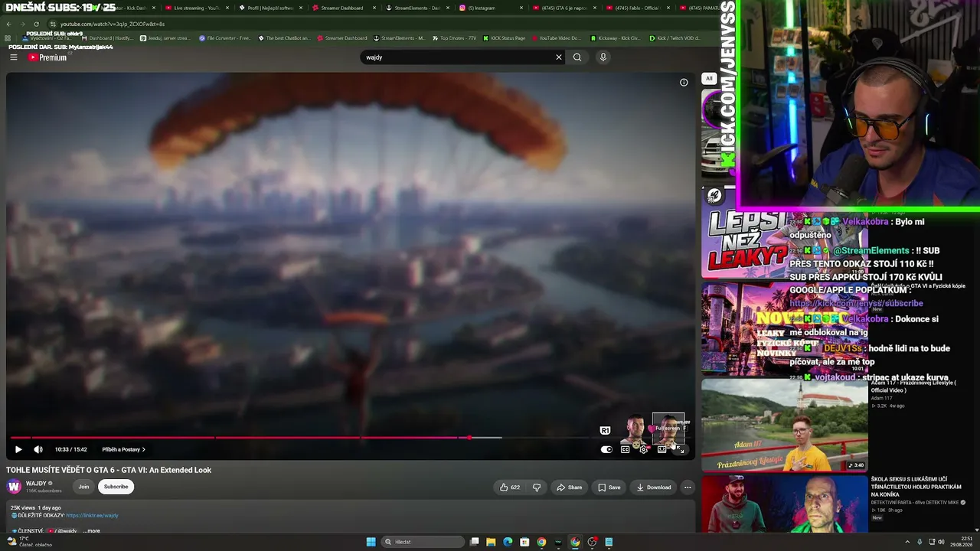Like the video with 622 likes
The height and width of the screenshot is (551, 980).
click(510, 487)
